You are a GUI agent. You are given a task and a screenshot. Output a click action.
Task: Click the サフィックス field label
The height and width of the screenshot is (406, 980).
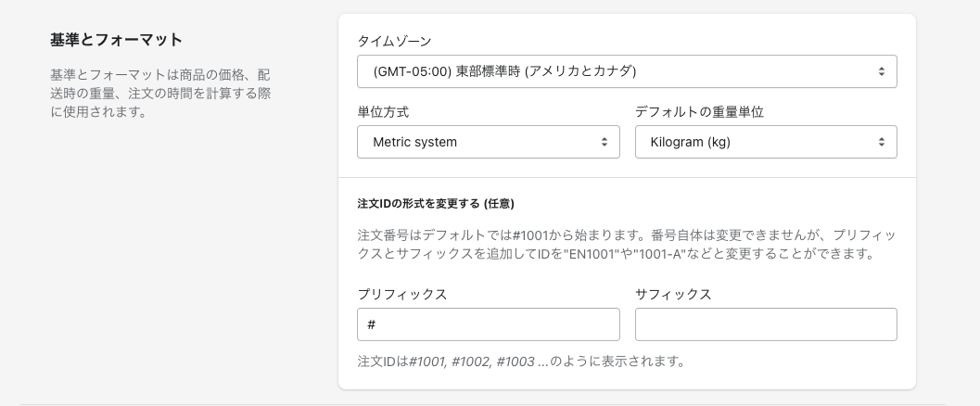[673, 294]
